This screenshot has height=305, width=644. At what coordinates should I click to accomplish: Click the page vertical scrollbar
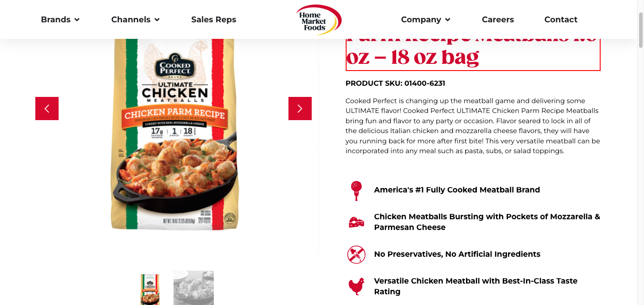click(x=640, y=152)
